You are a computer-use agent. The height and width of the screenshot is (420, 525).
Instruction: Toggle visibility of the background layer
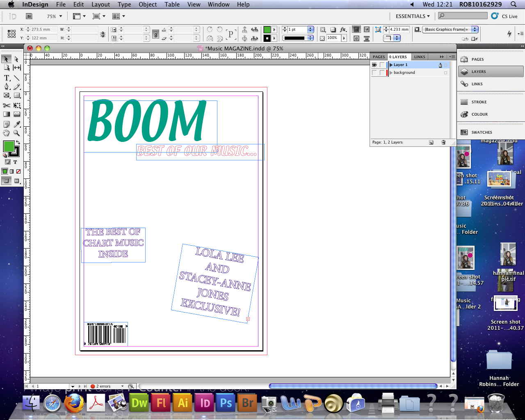(x=374, y=73)
